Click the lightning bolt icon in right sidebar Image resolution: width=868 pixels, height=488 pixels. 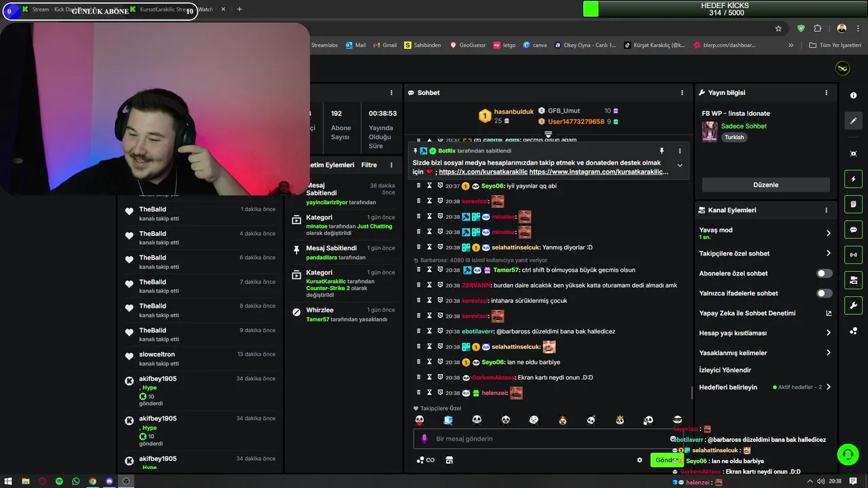[x=854, y=179]
